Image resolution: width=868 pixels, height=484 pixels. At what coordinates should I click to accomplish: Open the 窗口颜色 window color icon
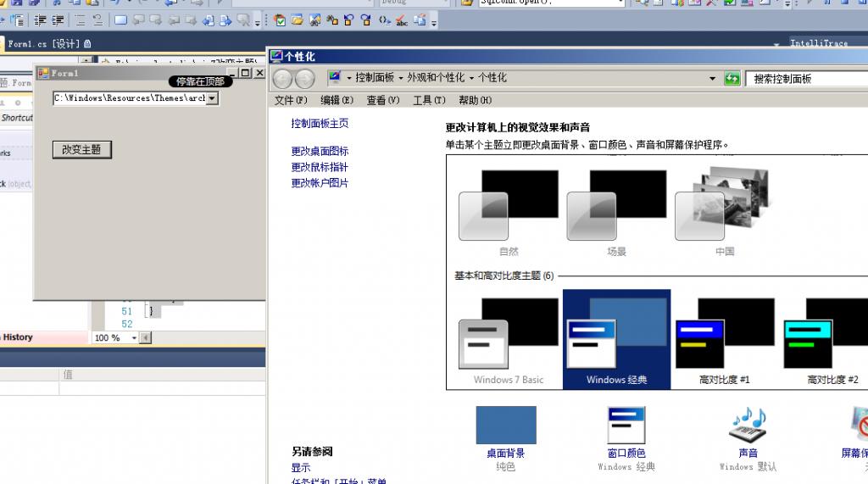point(626,426)
